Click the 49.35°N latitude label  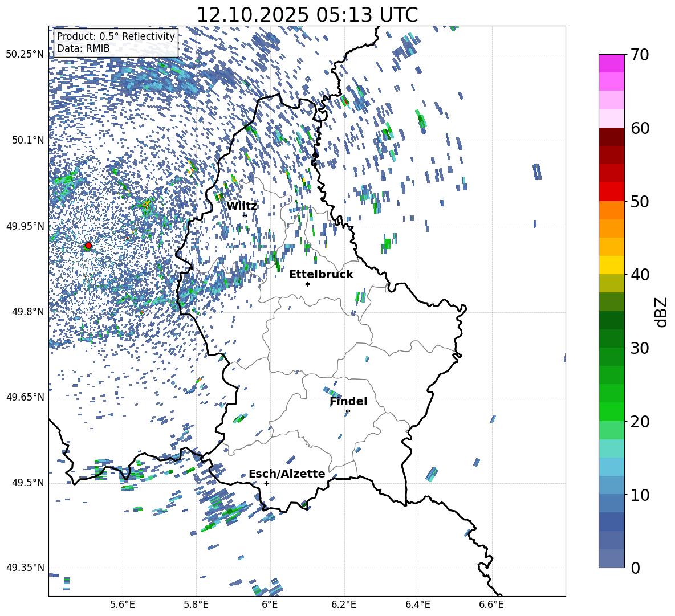click(25, 568)
